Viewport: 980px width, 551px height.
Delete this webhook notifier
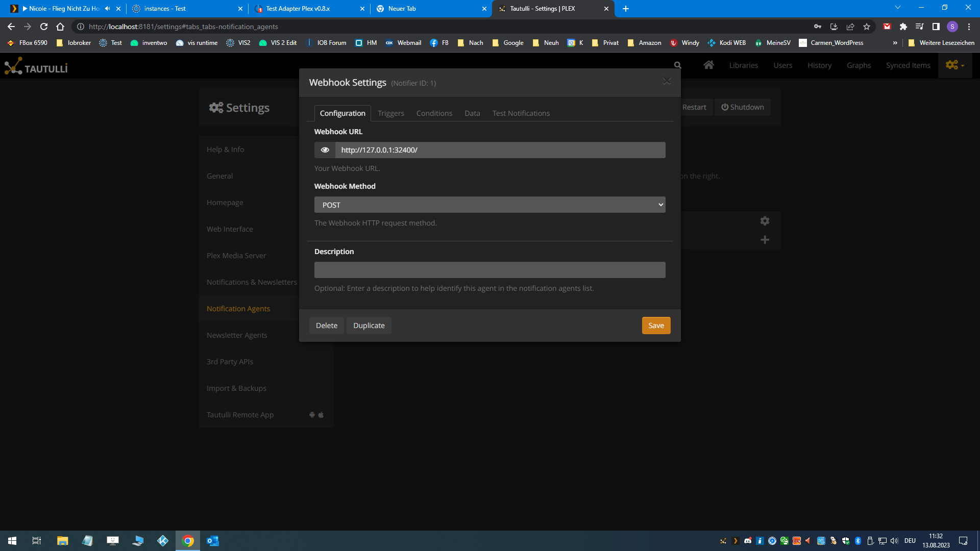click(x=326, y=325)
